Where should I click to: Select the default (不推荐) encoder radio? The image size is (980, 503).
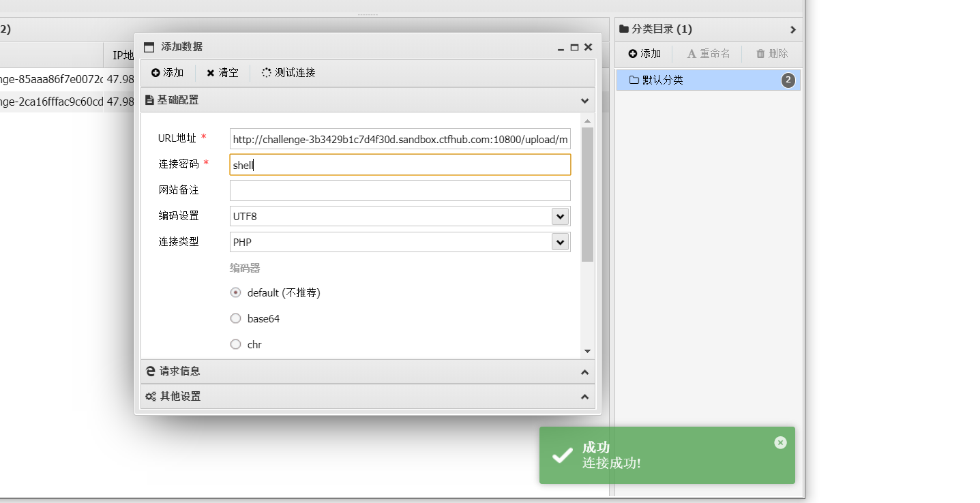235,292
